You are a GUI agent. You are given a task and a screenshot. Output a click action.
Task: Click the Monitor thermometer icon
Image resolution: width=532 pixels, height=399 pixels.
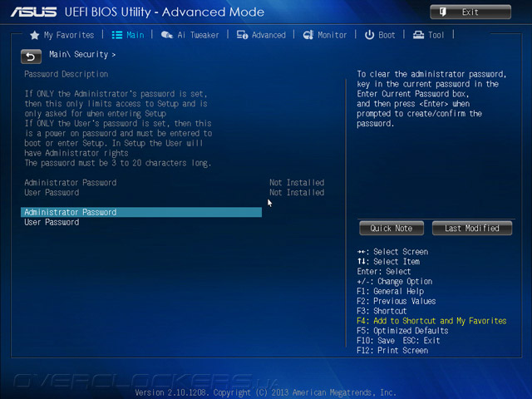308,35
